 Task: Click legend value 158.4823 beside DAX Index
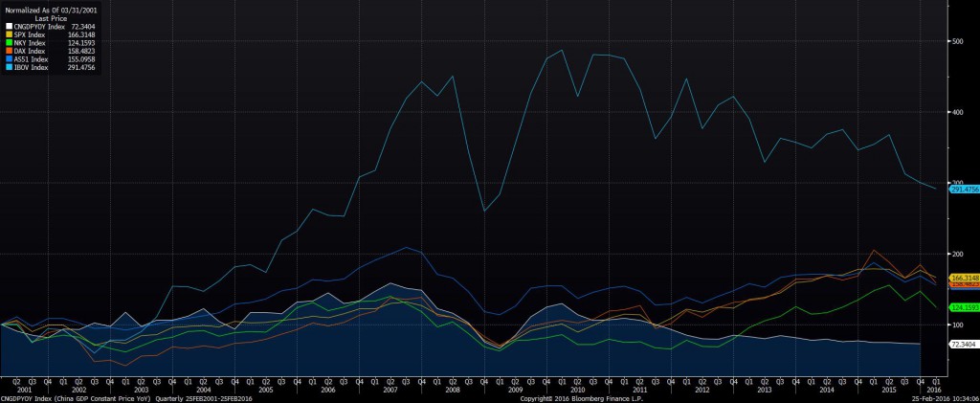(x=79, y=51)
